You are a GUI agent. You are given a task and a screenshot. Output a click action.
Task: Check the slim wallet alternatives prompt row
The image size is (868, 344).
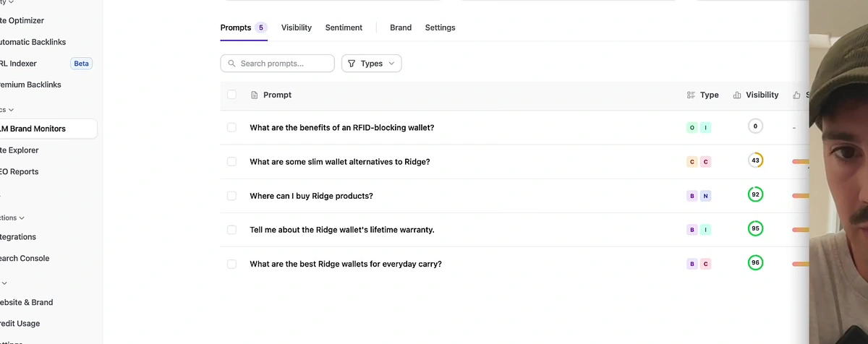(x=231, y=162)
